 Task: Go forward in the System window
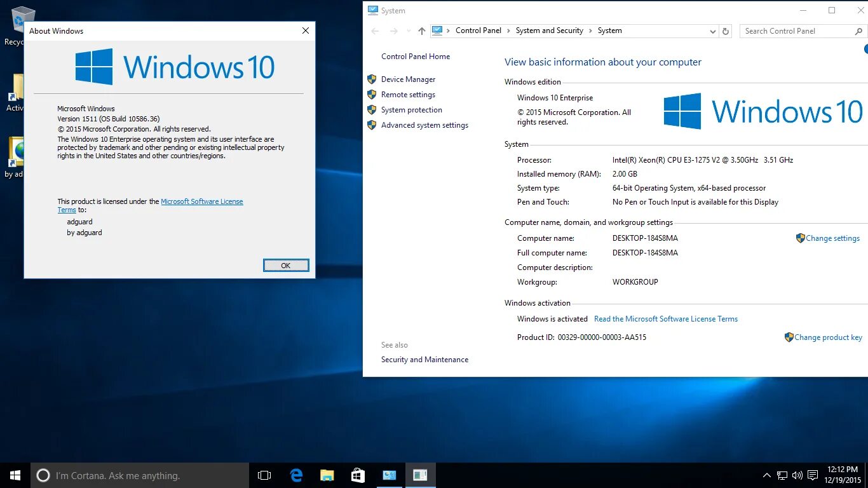click(393, 30)
